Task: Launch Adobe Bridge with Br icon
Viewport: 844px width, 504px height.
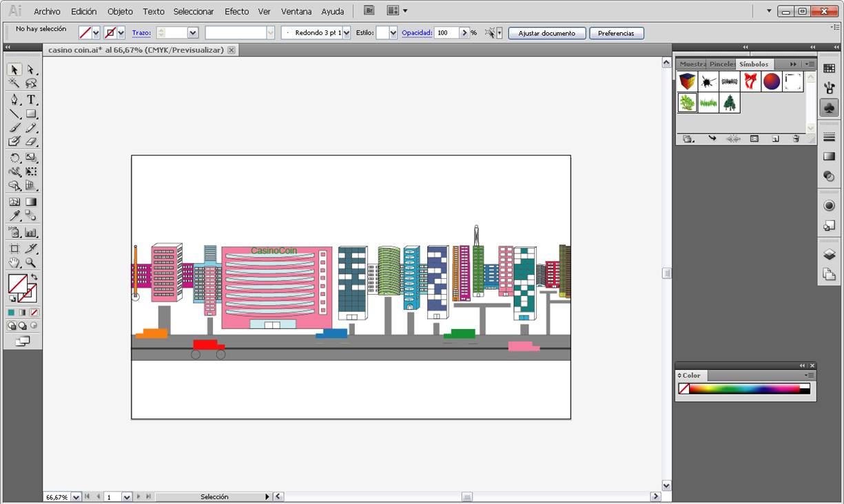Action: 369,11
